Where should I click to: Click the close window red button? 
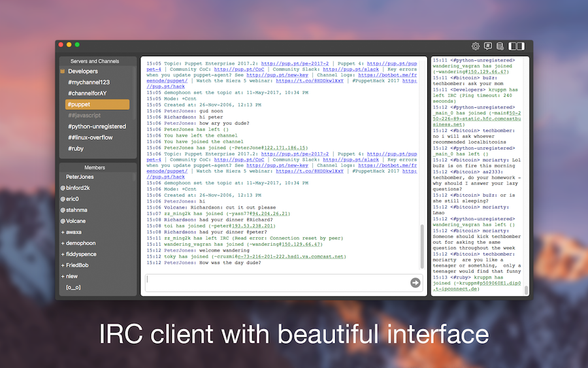click(61, 44)
